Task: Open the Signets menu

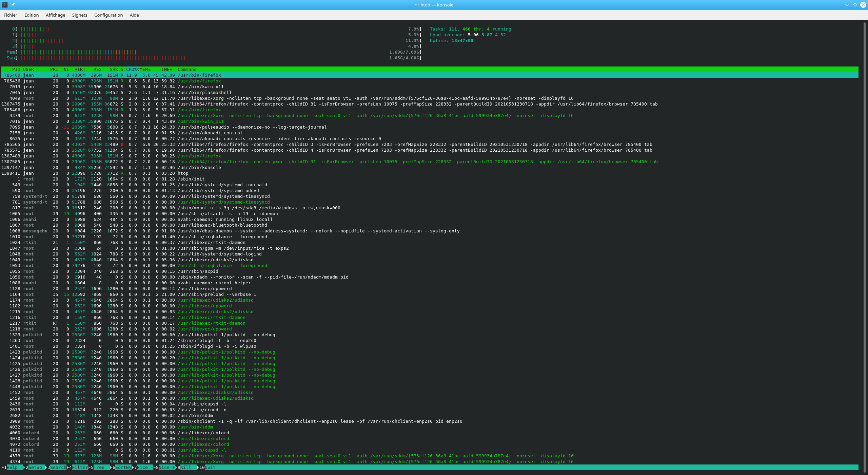Action: (80, 15)
